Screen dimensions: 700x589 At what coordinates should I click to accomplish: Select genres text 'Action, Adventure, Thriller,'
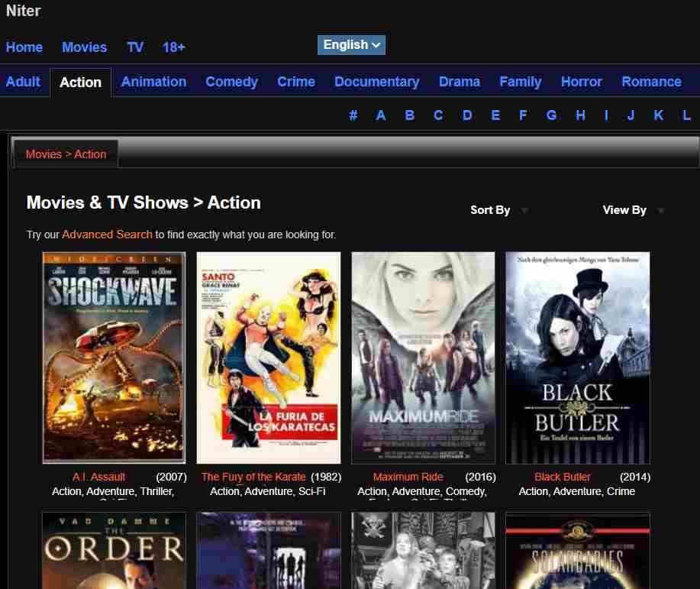pos(113,491)
